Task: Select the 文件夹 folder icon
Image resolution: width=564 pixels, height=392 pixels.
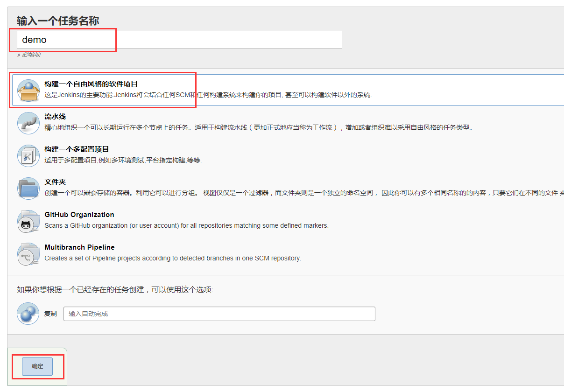Action: [x=28, y=189]
